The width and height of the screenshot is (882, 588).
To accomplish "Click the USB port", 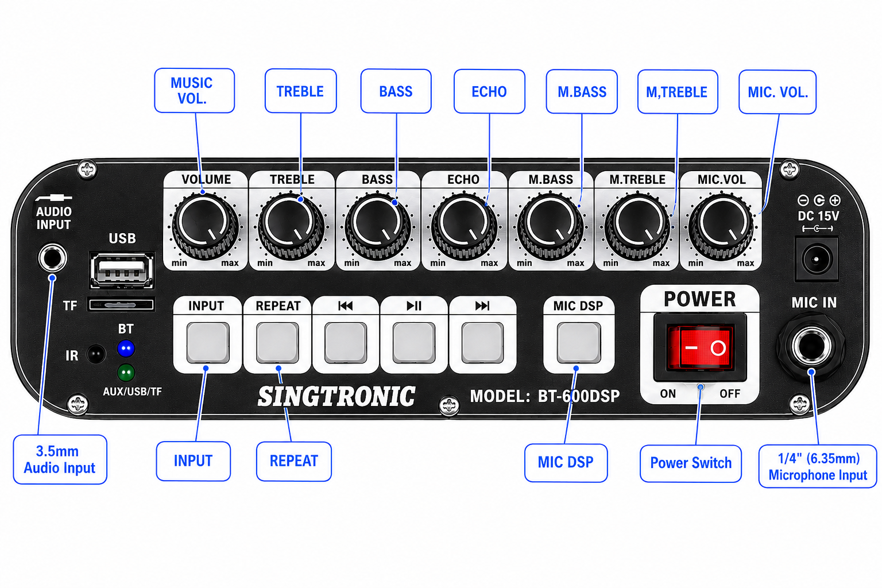I will point(122,270).
